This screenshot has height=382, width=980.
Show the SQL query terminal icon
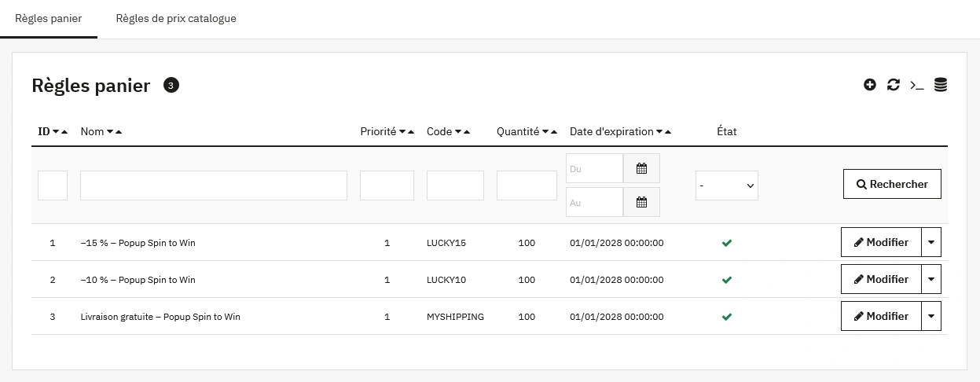point(916,85)
